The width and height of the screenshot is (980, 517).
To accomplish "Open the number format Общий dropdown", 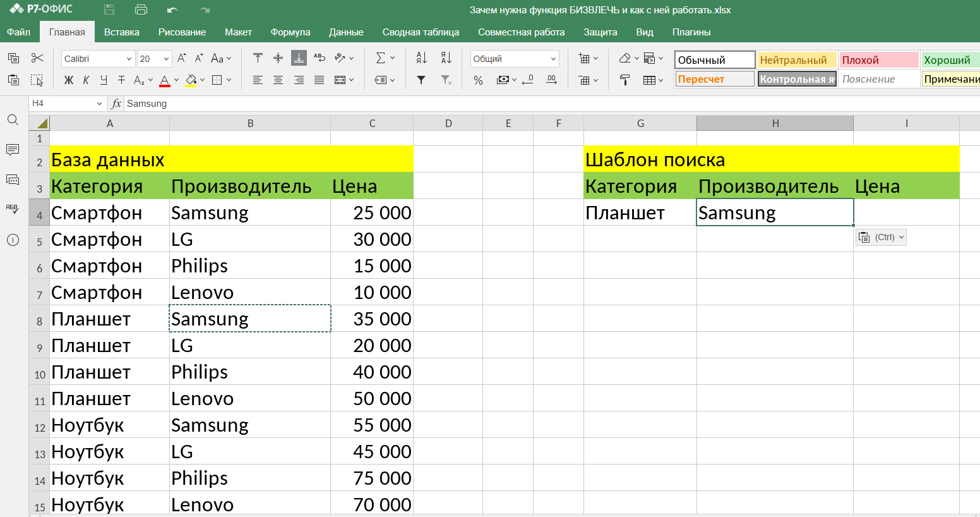I will click(553, 59).
